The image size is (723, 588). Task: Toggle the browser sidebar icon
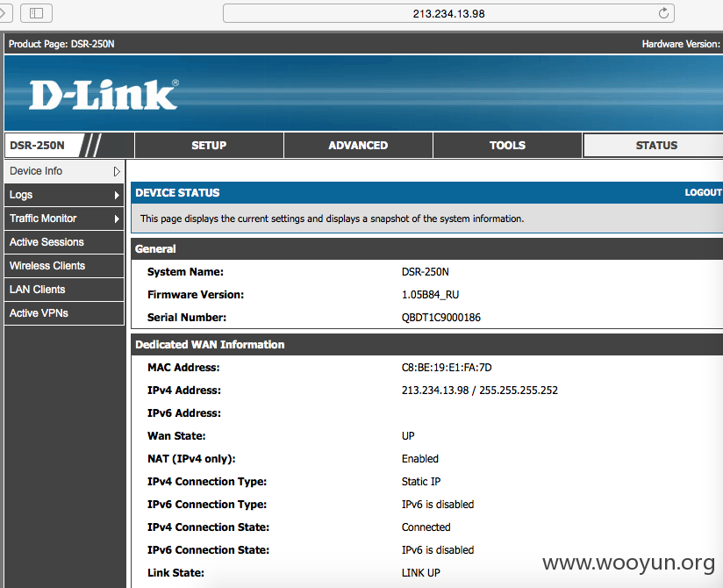pos(37,13)
